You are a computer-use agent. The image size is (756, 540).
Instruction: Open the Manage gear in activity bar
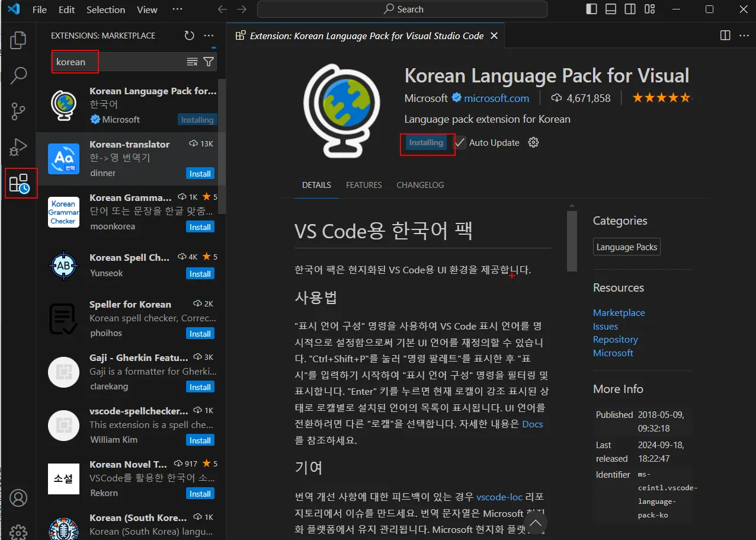(x=18, y=532)
